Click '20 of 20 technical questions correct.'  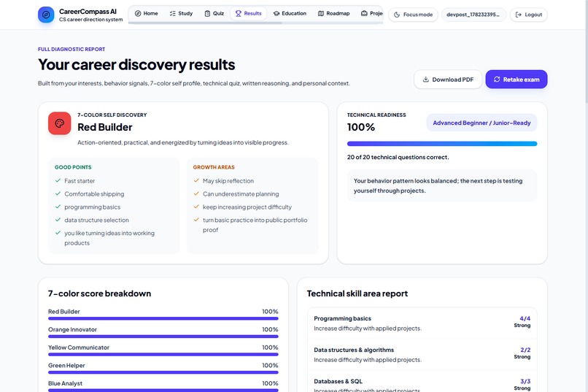398,157
